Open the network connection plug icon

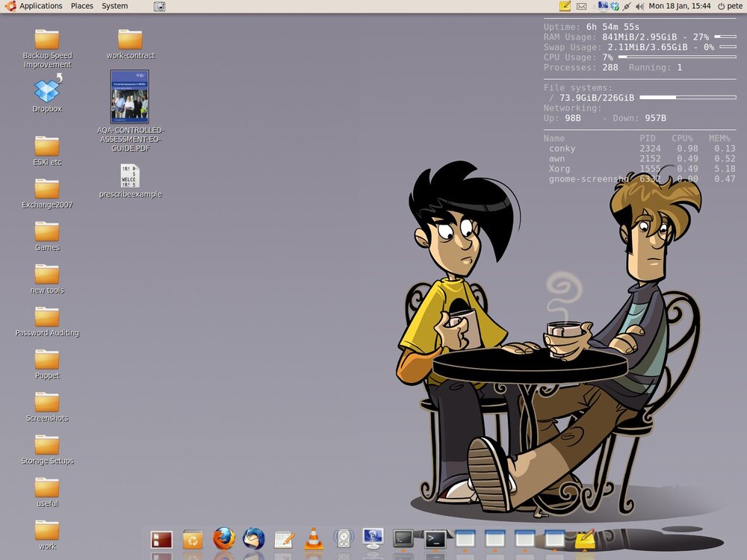[627, 7]
